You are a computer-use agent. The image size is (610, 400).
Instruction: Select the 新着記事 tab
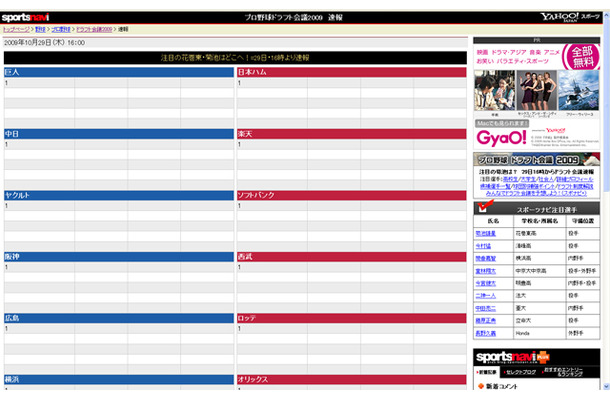pos(486,372)
